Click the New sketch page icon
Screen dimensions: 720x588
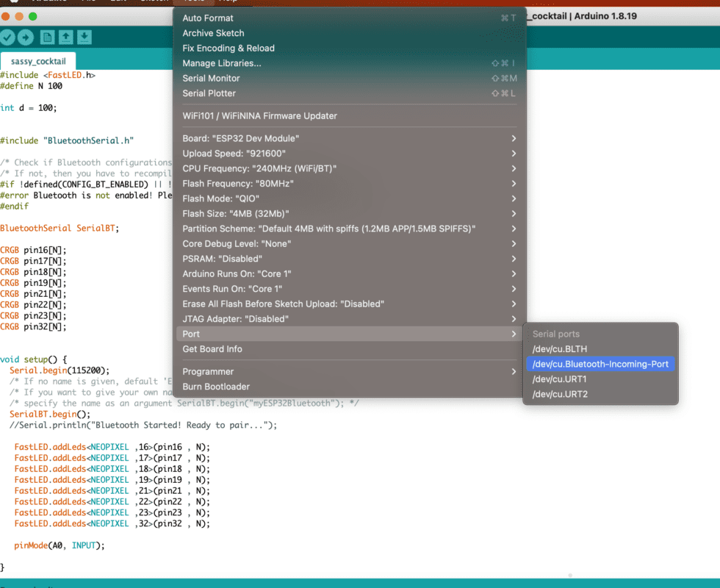[47, 37]
